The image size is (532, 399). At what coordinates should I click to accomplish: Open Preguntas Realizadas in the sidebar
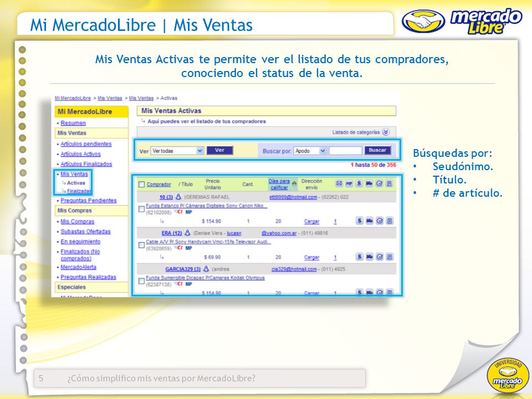pyautogui.click(x=88, y=277)
